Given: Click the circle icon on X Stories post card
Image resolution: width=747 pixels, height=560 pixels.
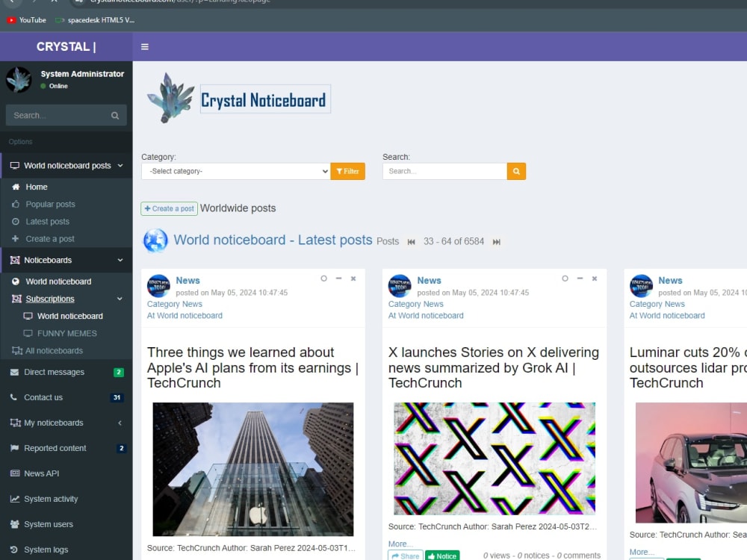Looking at the screenshot, I should (x=565, y=279).
